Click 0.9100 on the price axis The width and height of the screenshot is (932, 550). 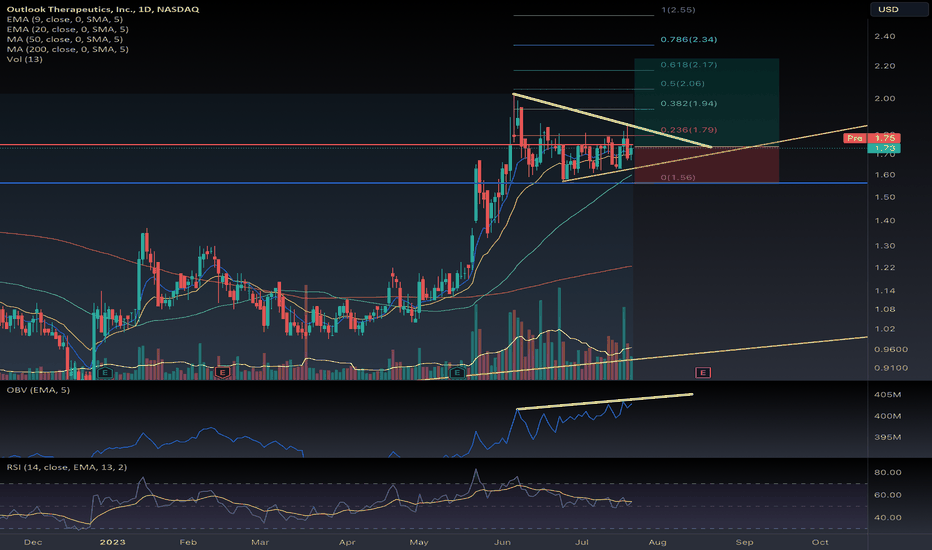(891, 368)
